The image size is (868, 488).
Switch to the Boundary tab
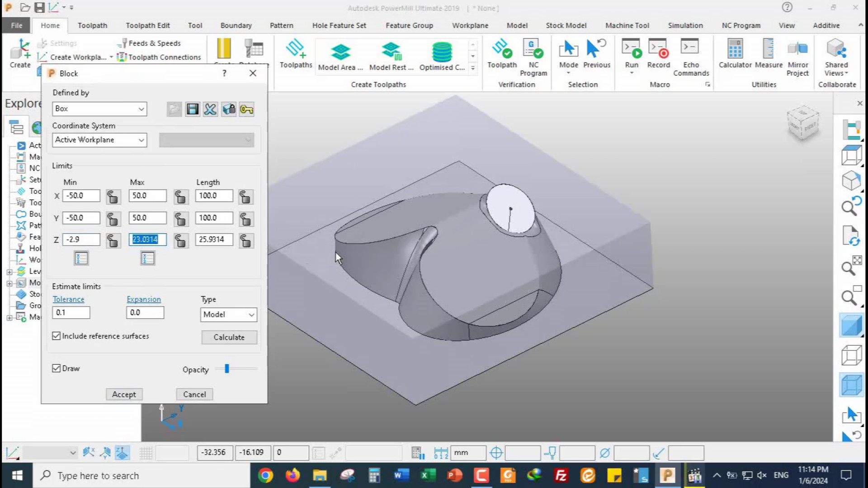tap(236, 25)
